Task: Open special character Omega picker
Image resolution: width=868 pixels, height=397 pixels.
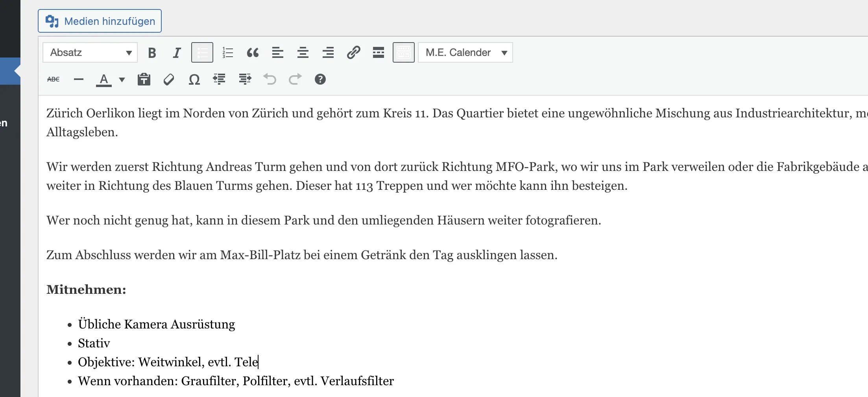Action: pyautogui.click(x=194, y=80)
